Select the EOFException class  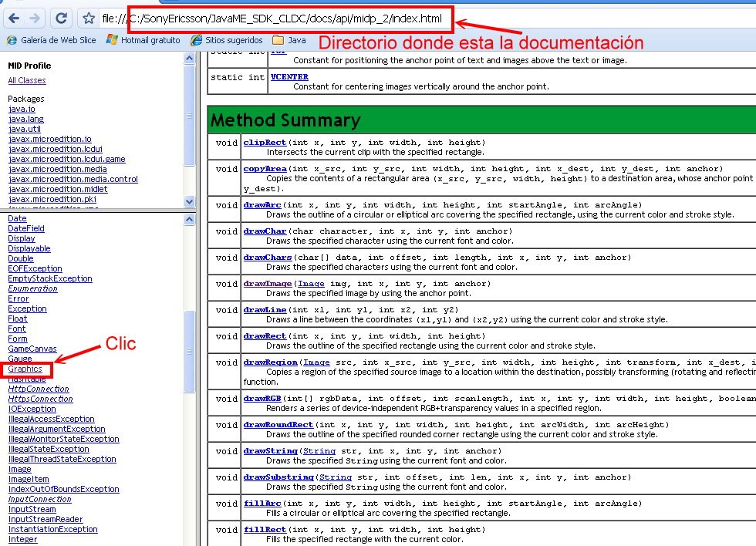tap(35, 268)
